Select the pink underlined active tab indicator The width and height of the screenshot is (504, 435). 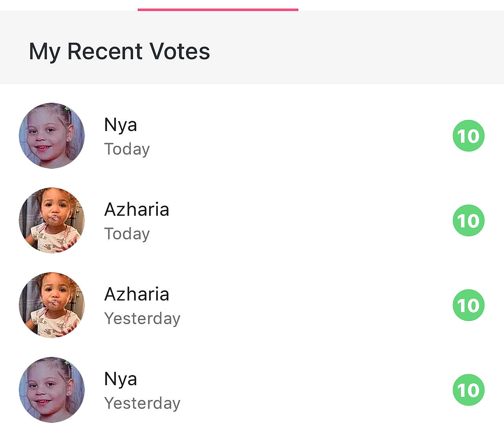tap(218, 9)
